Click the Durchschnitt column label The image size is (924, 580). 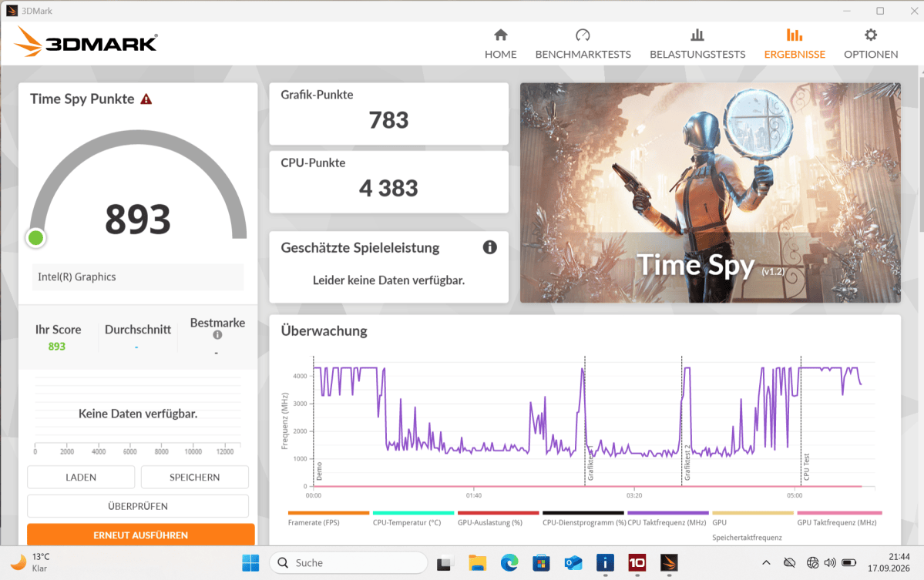pyautogui.click(x=138, y=329)
